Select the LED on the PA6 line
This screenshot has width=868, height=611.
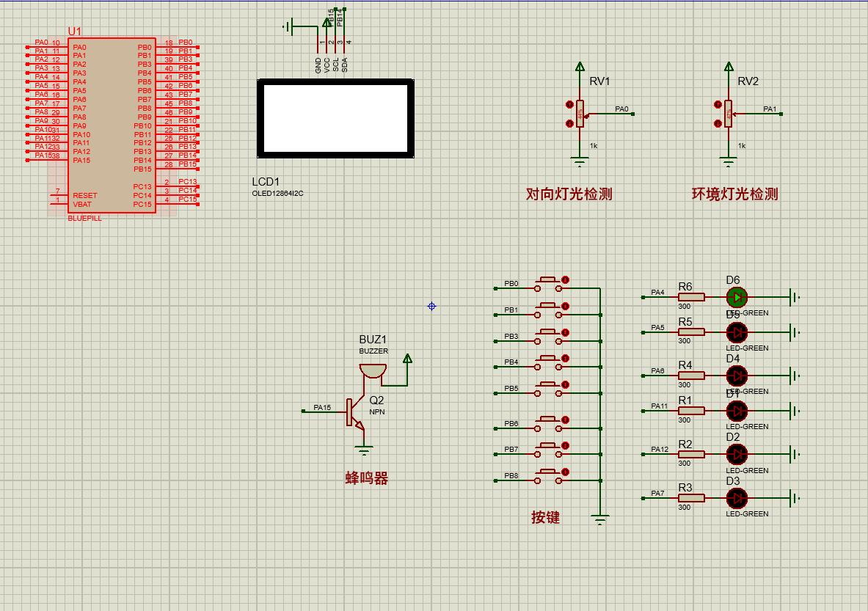737,376
